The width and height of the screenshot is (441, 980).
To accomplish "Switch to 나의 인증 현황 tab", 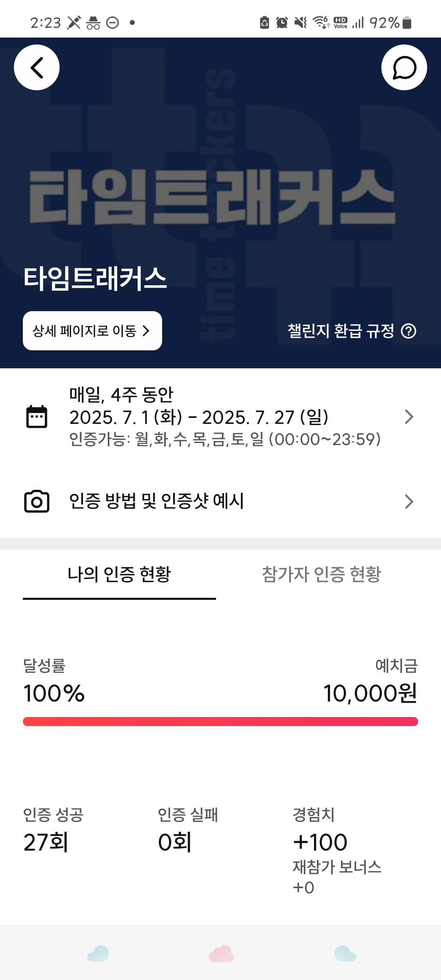I will [119, 575].
